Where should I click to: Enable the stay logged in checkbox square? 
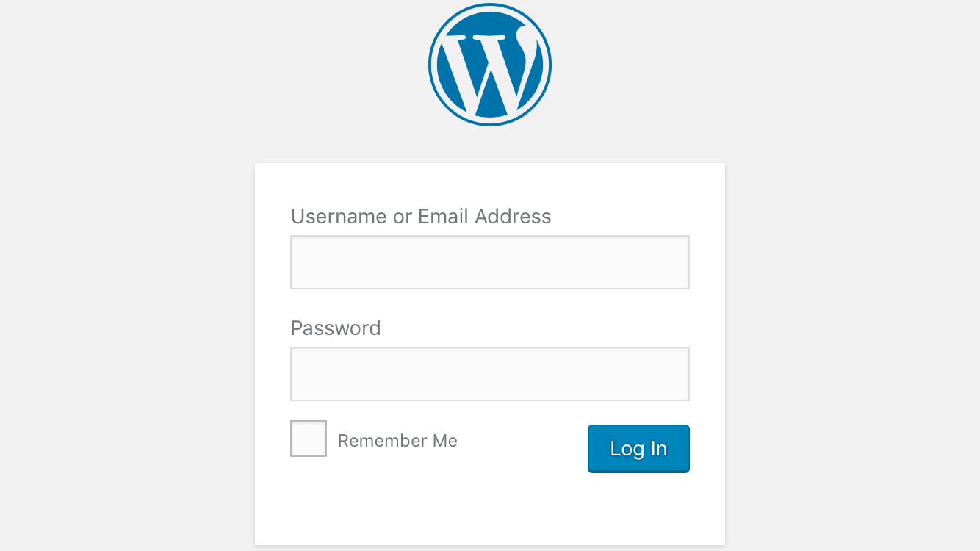click(x=309, y=439)
